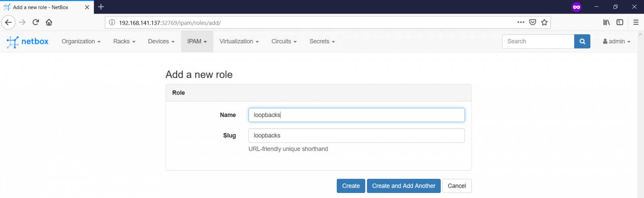Go to browser home page
This screenshot has height=198, width=644.
pyautogui.click(x=49, y=22)
